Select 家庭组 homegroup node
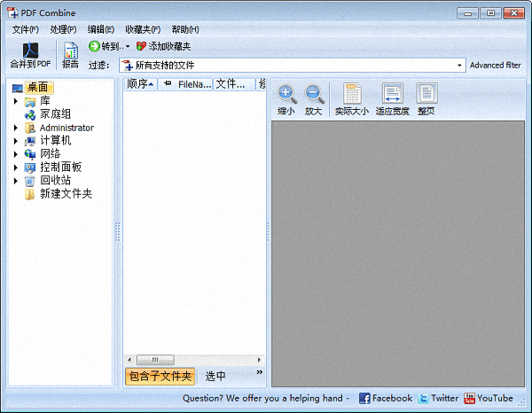Screen dimensions: 532x413 click(x=55, y=114)
